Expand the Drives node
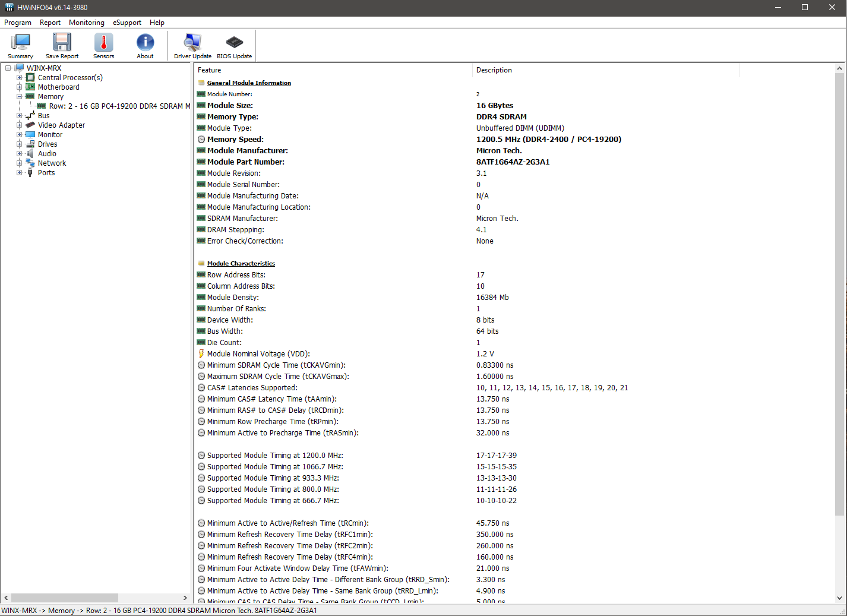This screenshot has height=616, width=847. 19,144
